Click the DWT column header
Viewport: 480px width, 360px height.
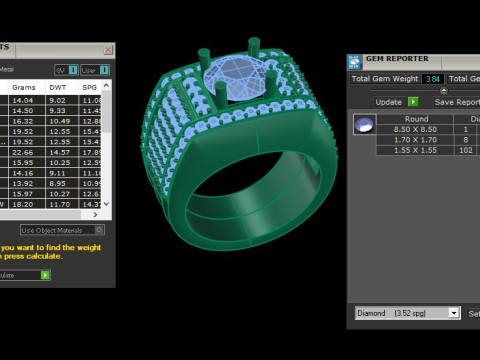pos(62,87)
